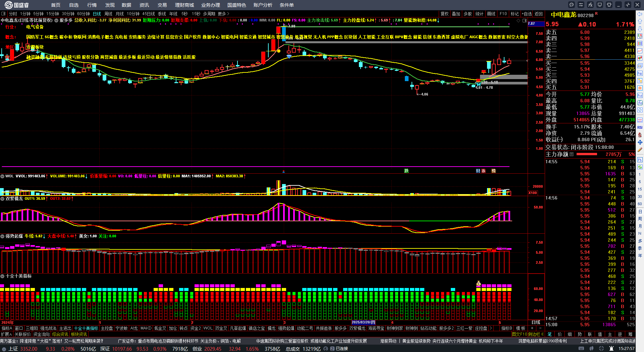Click the monitor display icon in title bar
The width and height of the screenshot is (644, 352).
(600, 5)
